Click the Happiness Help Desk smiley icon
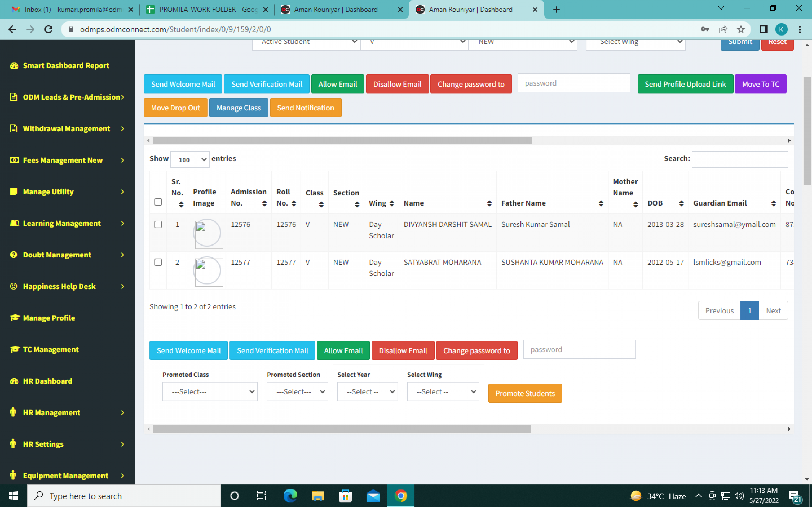This screenshot has width=812, height=507. pos(14,286)
